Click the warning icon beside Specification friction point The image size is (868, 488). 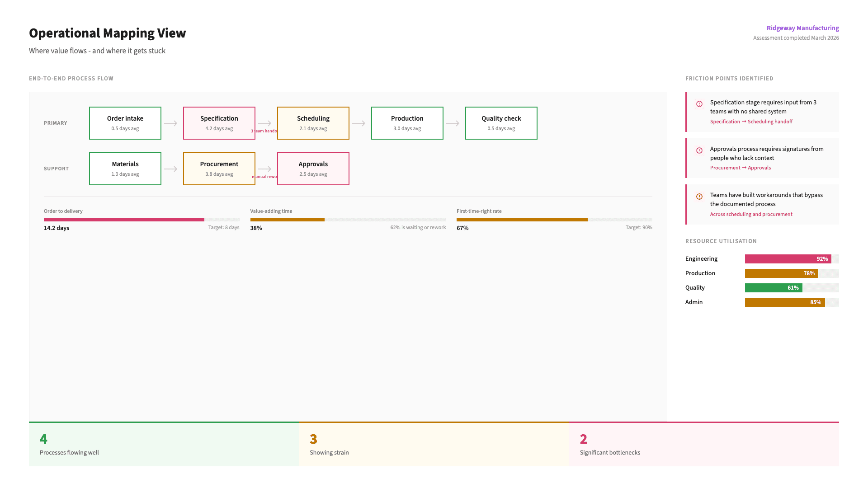point(699,104)
